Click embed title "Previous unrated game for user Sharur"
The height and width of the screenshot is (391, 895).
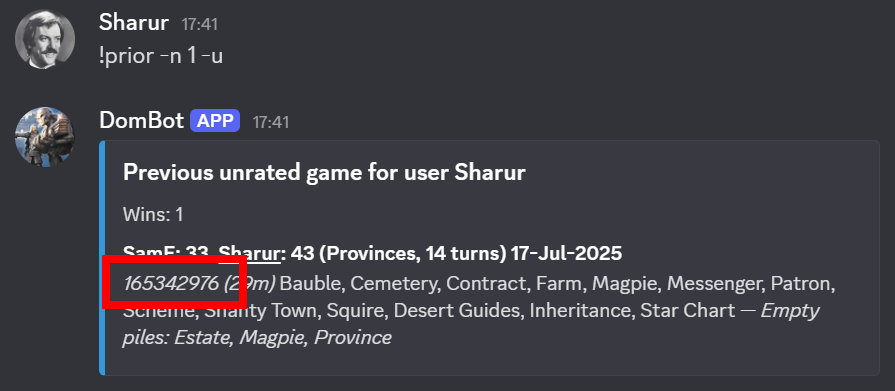(x=324, y=172)
